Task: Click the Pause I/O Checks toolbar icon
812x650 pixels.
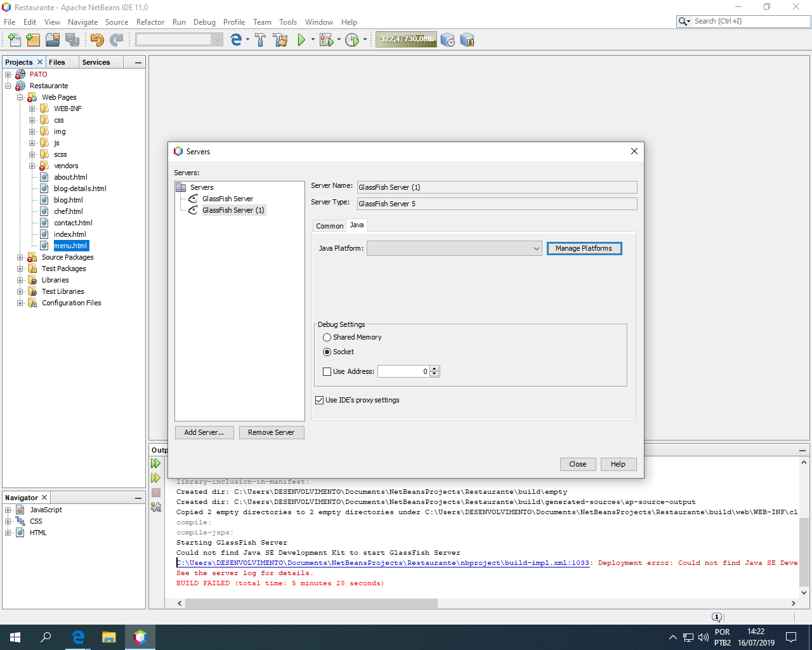Action: [468, 40]
